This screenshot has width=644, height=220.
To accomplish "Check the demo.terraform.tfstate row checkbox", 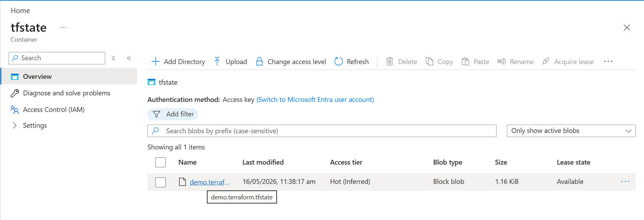I will 160,182.
